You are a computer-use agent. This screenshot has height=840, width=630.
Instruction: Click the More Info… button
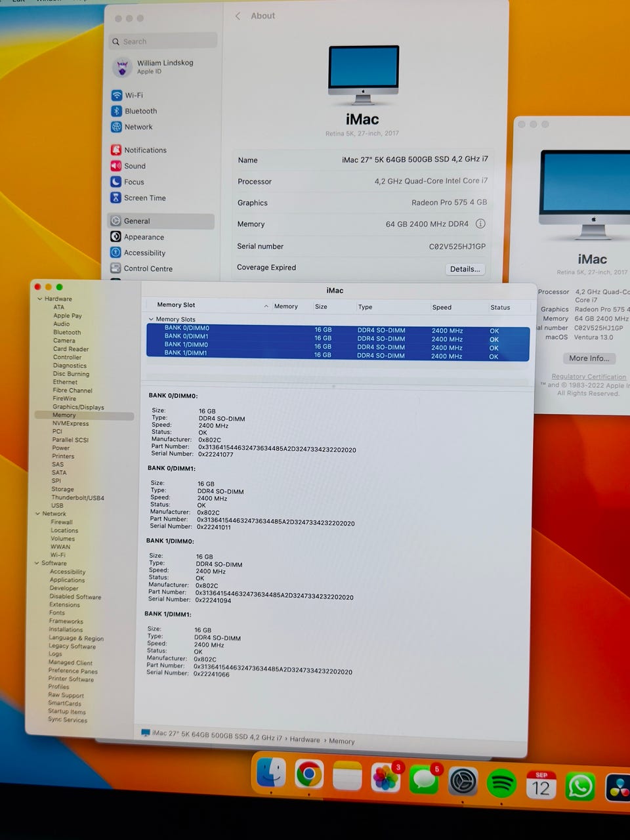pos(589,358)
